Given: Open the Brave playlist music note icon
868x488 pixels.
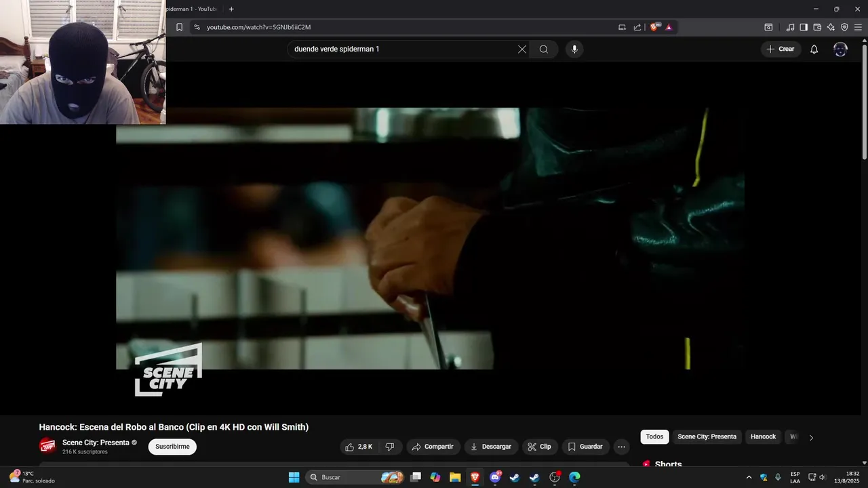Looking at the screenshot, I should (x=790, y=27).
